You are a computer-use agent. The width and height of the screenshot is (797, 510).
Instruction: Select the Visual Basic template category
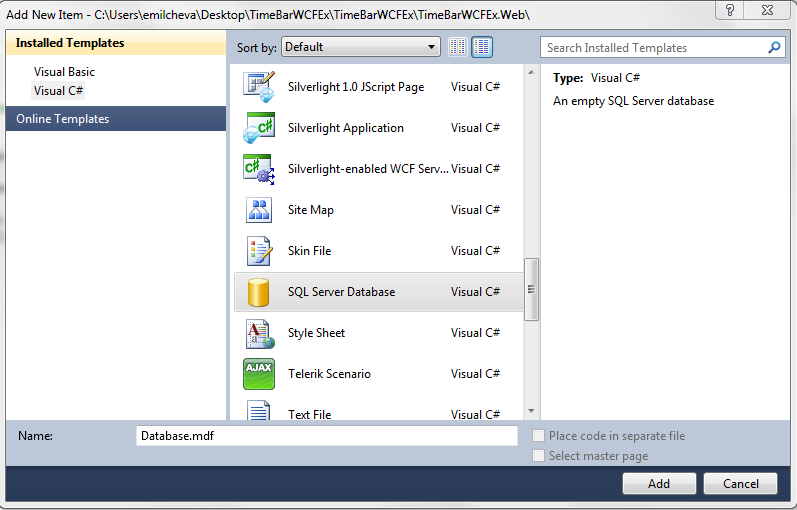64,72
